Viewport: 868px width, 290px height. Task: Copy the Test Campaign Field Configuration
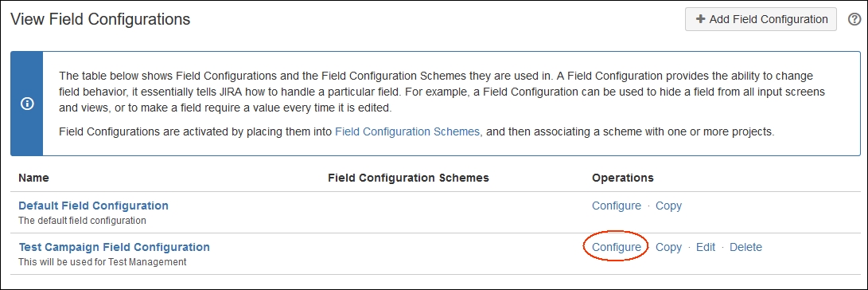coord(668,247)
